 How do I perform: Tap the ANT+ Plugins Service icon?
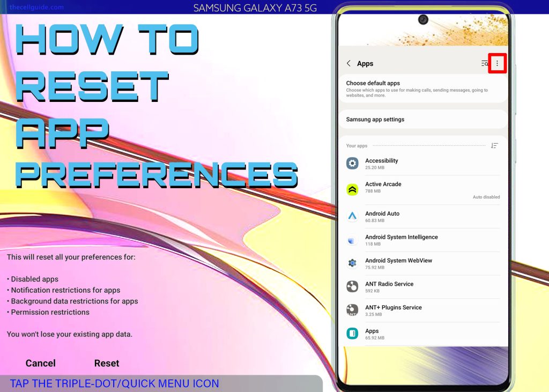[x=352, y=310]
